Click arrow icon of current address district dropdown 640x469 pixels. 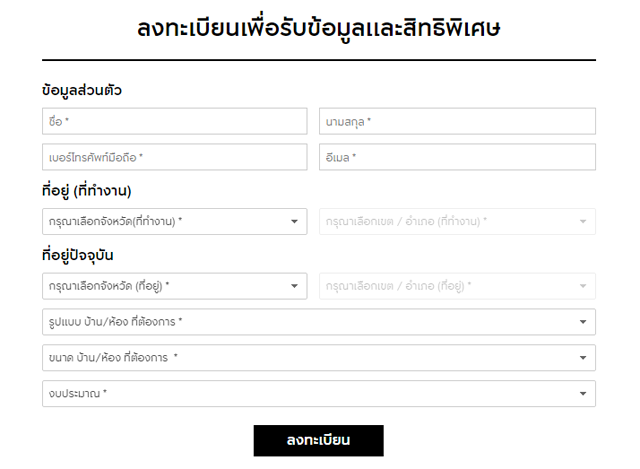[583, 286]
